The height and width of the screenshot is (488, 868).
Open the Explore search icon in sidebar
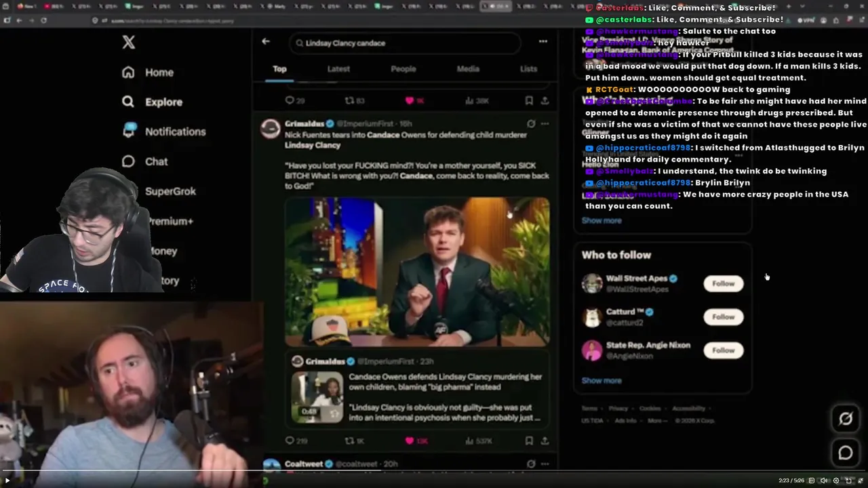coord(128,102)
